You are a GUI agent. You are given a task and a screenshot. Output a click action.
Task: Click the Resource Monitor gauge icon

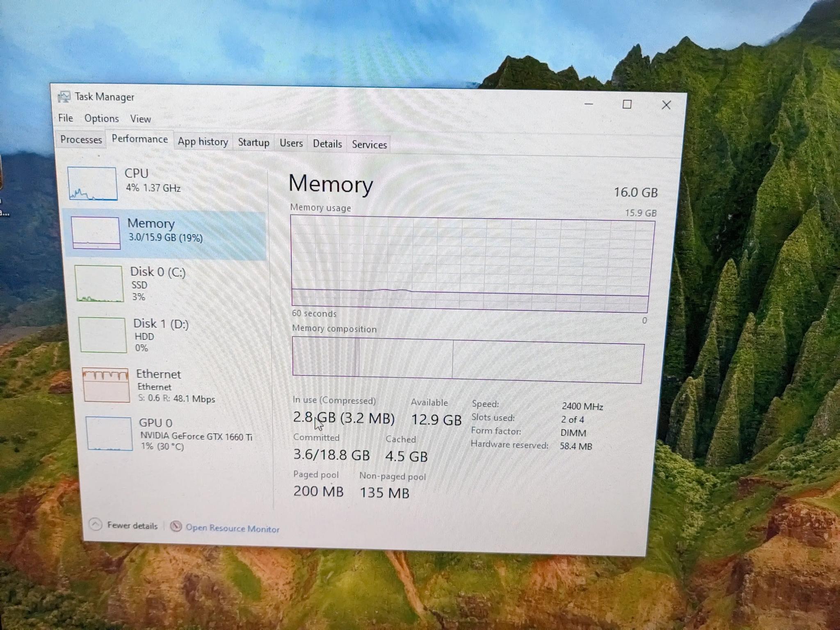point(176,526)
